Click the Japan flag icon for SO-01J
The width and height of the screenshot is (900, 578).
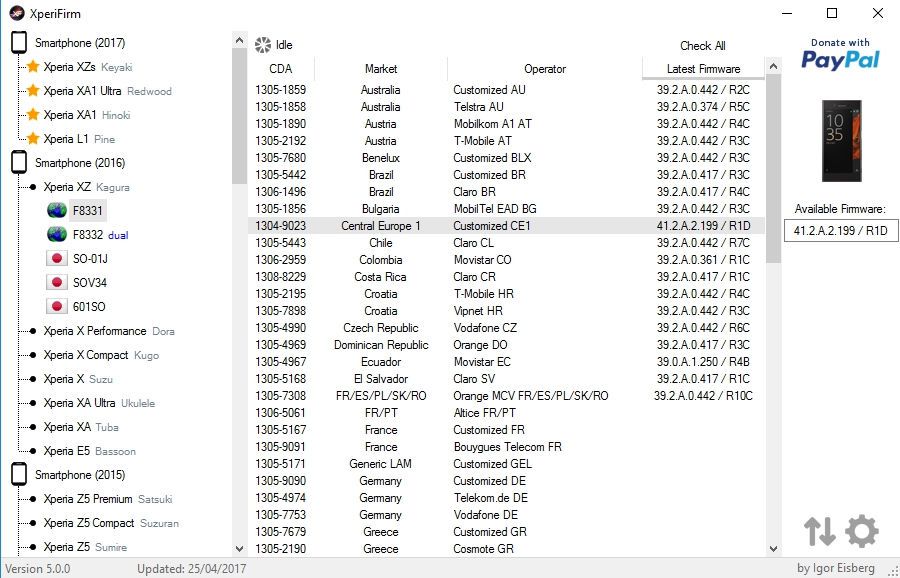coord(56,259)
